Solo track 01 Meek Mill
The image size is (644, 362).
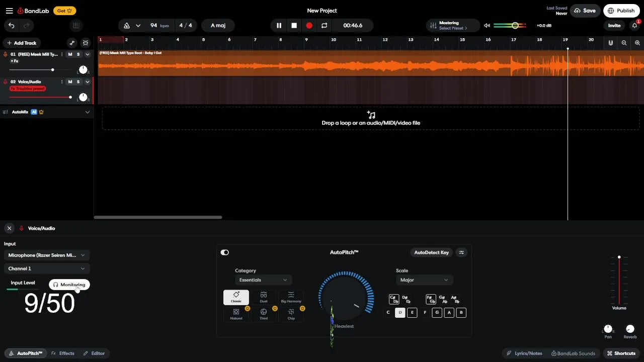[x=78, y=54]
